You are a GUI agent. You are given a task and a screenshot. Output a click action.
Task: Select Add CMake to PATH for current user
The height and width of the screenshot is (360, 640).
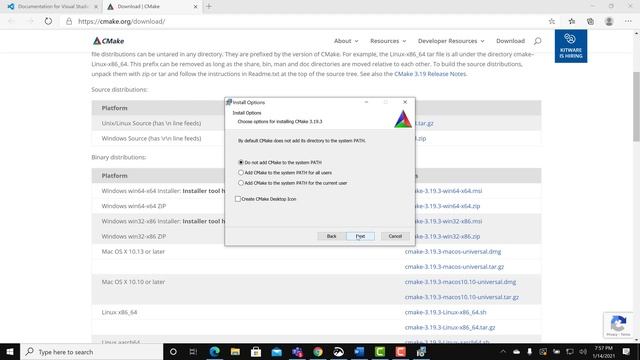(241, 183)
